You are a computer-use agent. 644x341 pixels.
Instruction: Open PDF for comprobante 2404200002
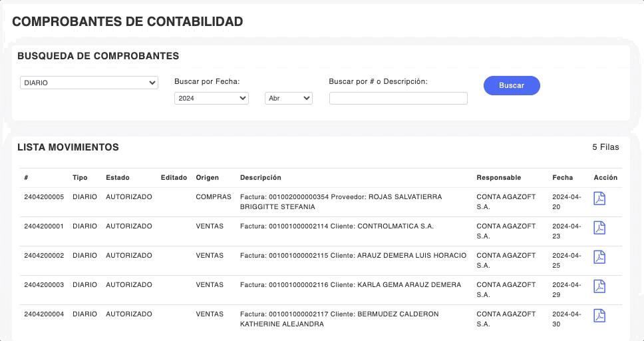(599, 257)
